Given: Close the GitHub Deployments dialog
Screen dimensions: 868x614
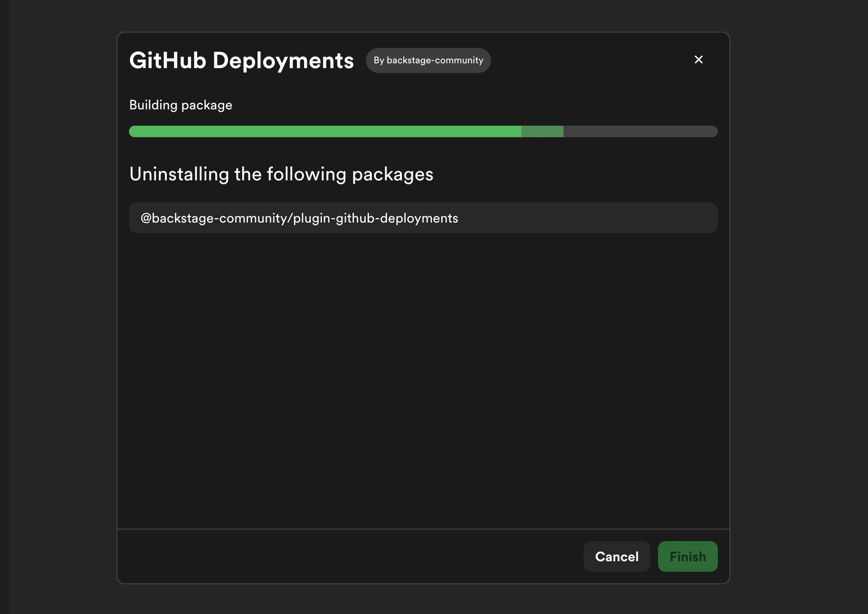Looking at the screenshot, I should coord(698,59).
